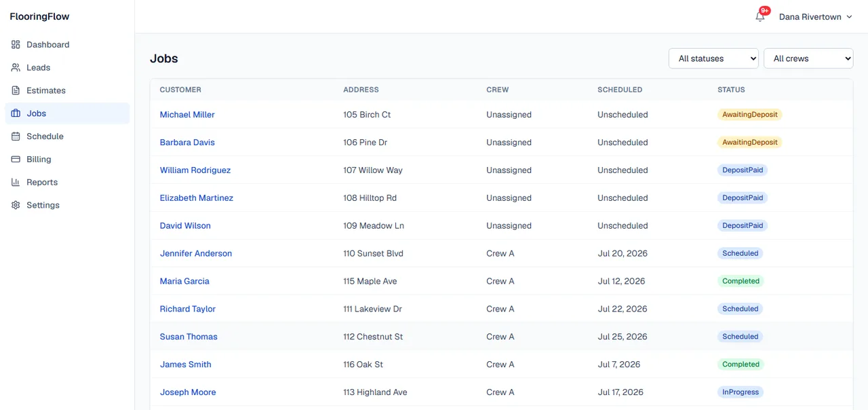
Task: Click Scheduled badge in Jennifer Anderson row
Action: 741,254
